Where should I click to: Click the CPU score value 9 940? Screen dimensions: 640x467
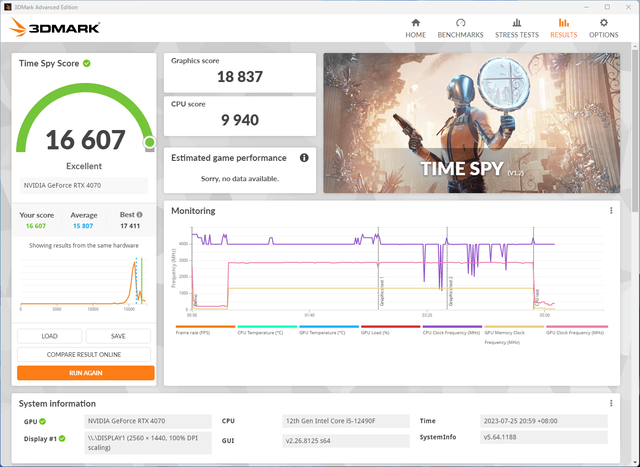pyautogui.click(x=240, y=120)
